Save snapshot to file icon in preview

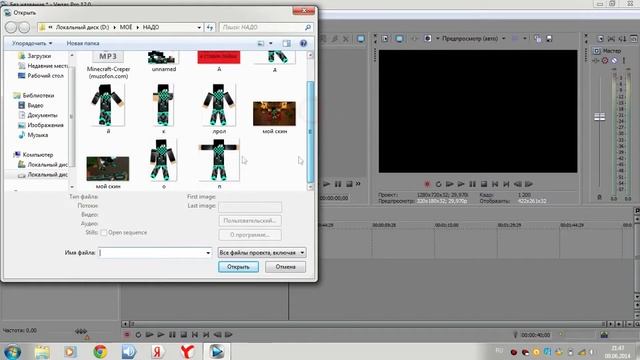(549, 38)
